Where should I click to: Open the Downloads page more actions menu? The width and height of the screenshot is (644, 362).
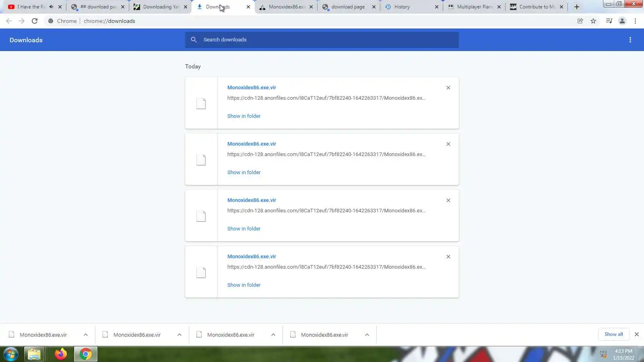(630, 40)
